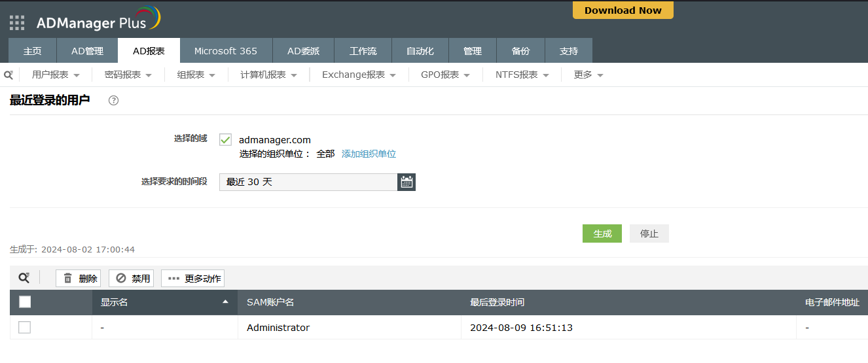The height and width of the screenshot is (363, 868).
Task: Switch to the 主页 tab
Action: [33, 51]
